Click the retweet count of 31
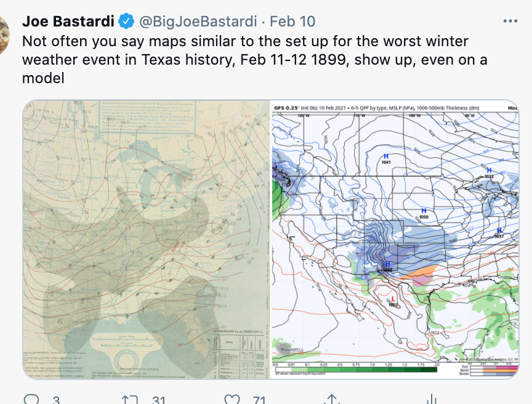Viewport: 532px width, 404px height. point(159,400)
